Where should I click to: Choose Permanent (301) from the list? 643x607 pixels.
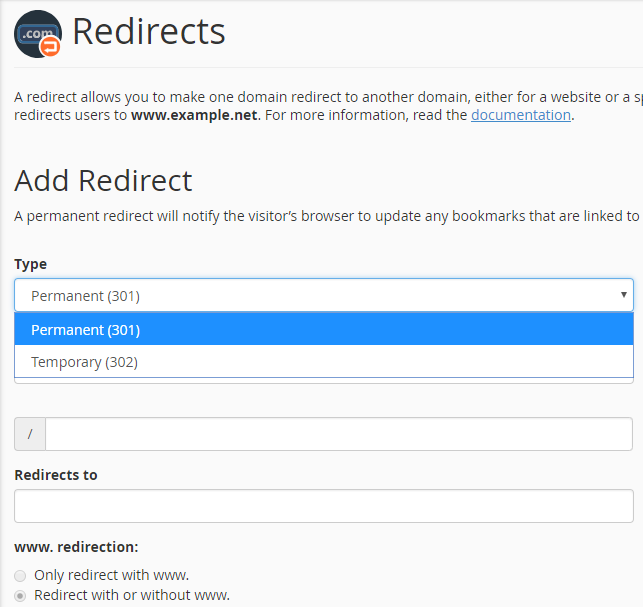click(324, 329)
